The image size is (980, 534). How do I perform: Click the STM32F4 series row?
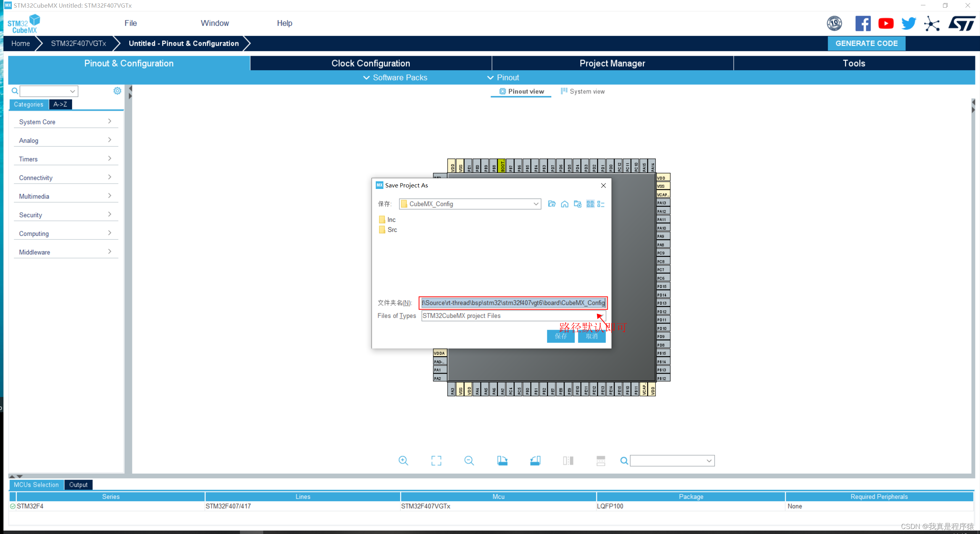coord(491,506)
